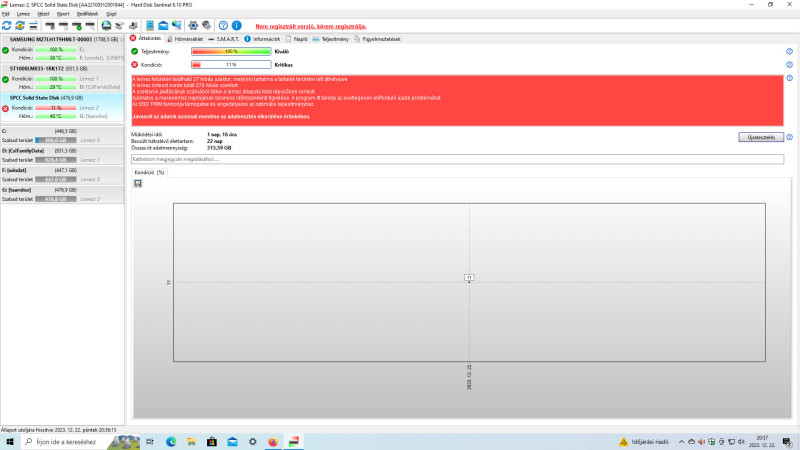The image size is (800, 450).
Task: Click the envelope email report toolbar icon
Action: 163,26
